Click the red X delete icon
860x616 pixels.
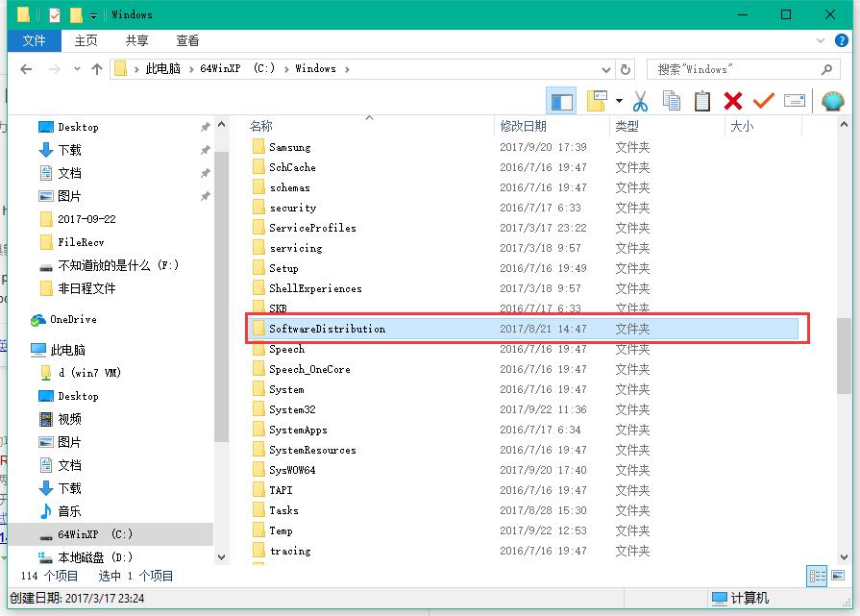pyautogui.click(x=732, y=100)
